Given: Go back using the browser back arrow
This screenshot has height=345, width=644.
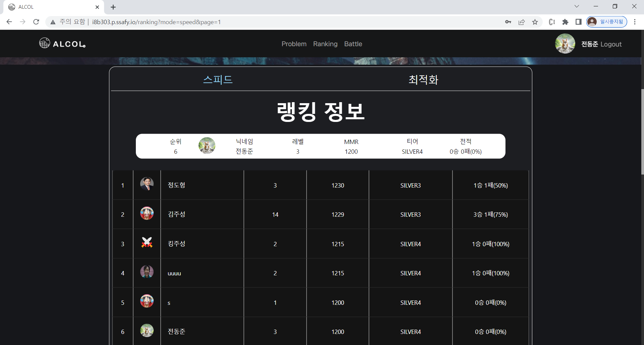Looking at the screenshot, I should click(x=9, y=22).
